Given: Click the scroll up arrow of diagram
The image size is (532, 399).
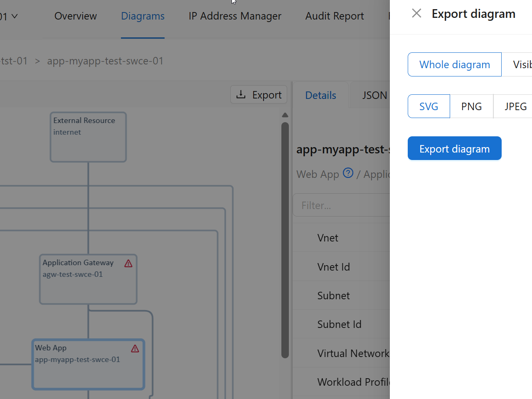Looking at the screenshot, I should point(285,115).
